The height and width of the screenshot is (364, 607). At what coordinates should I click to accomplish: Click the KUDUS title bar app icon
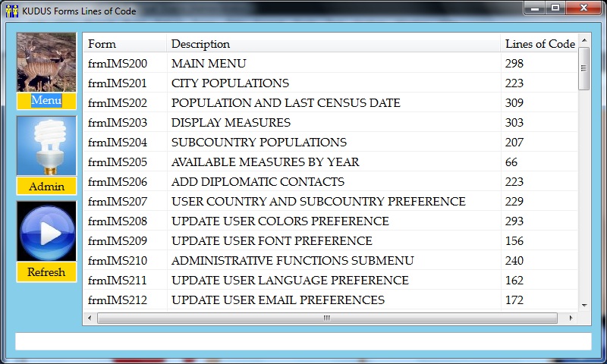pyautogui.click(x=11, y=11)
